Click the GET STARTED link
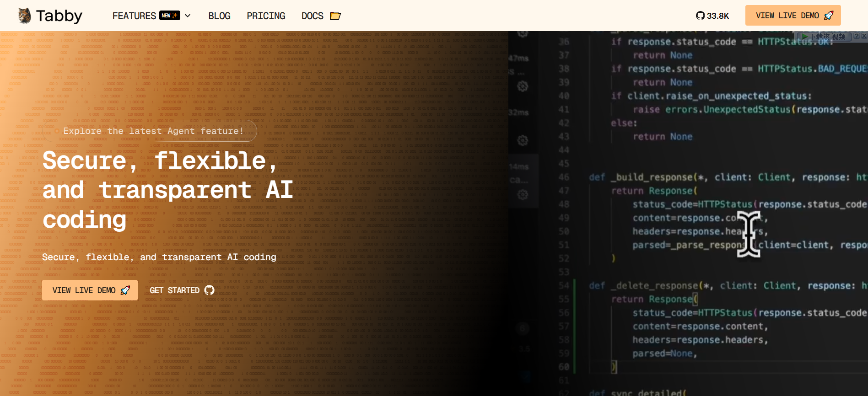 point(182,290)
